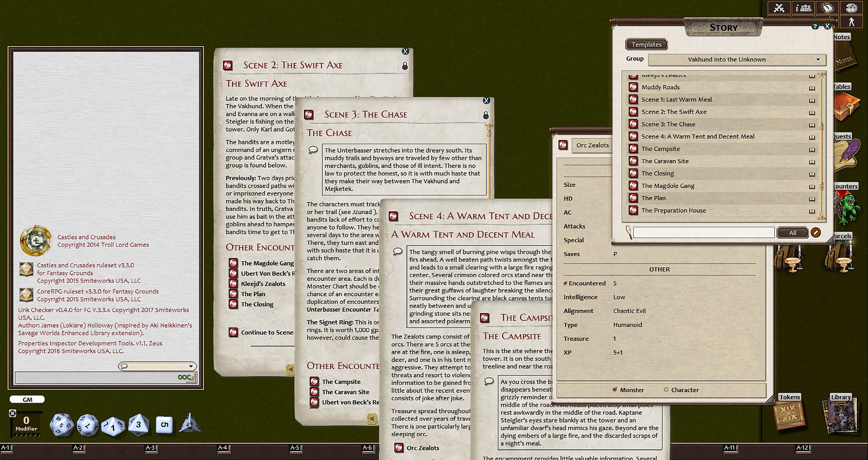The image size is (868, 460).
Task: Pick the d10 die
Action: (x=113, y=425)
